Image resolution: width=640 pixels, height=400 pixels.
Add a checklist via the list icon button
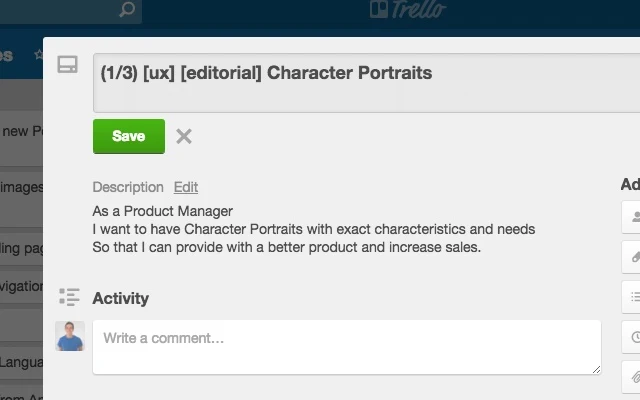click(633, 296)
